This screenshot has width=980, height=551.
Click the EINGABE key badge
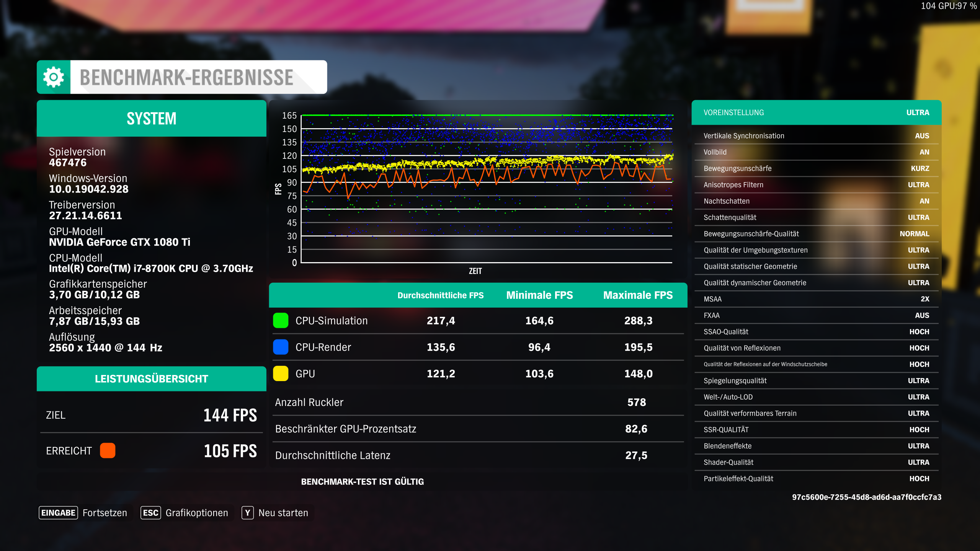(58, 512)
